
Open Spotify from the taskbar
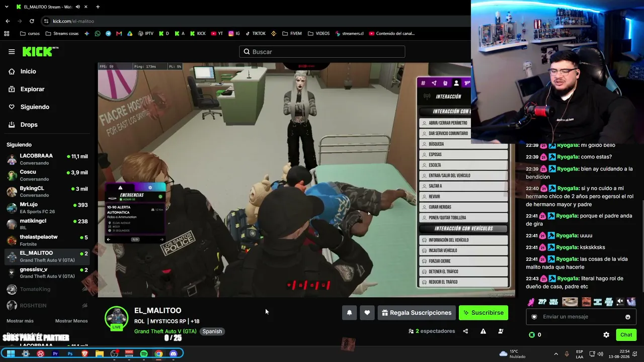pos(144,354)
